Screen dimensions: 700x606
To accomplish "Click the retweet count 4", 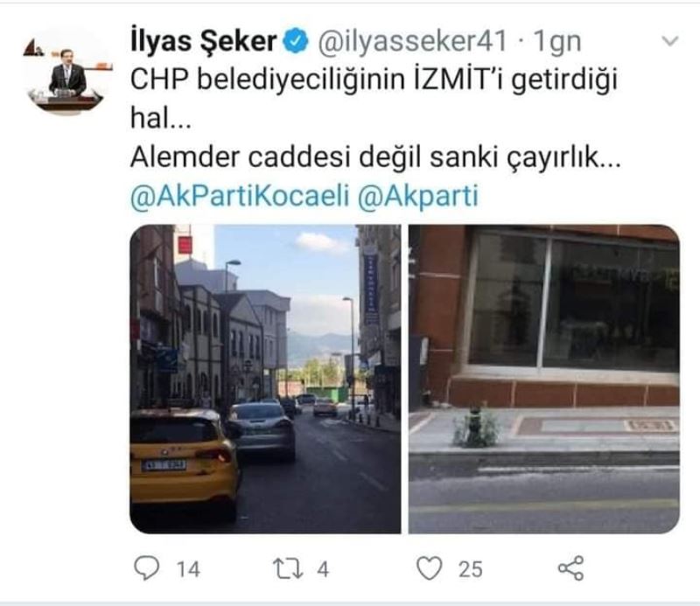I will (x=323, y=569).
